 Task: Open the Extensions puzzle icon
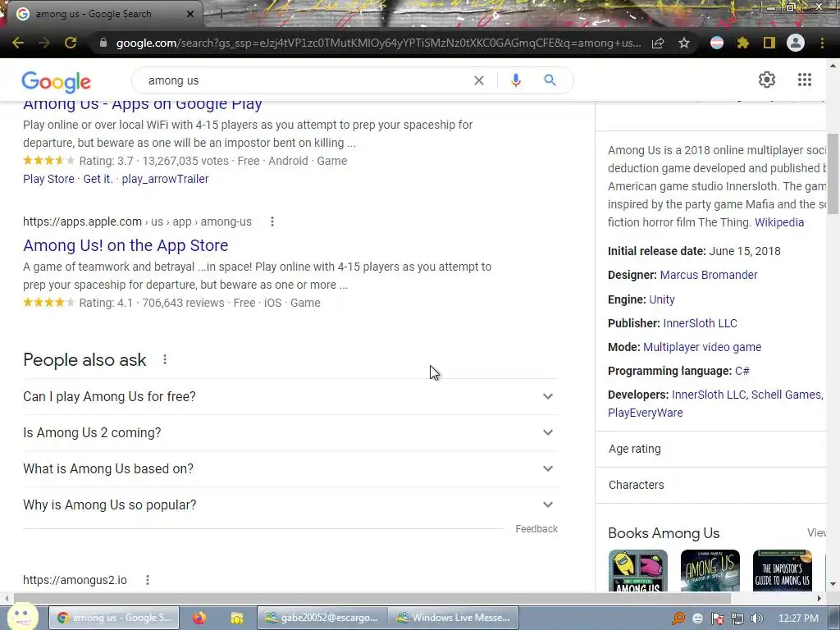[x=743, y=43]
